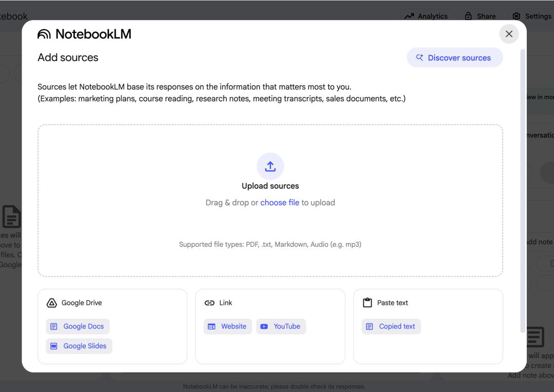The image size is (554, 392).
Task: Click the Analytics trend icon
Action: click(409, 16)
